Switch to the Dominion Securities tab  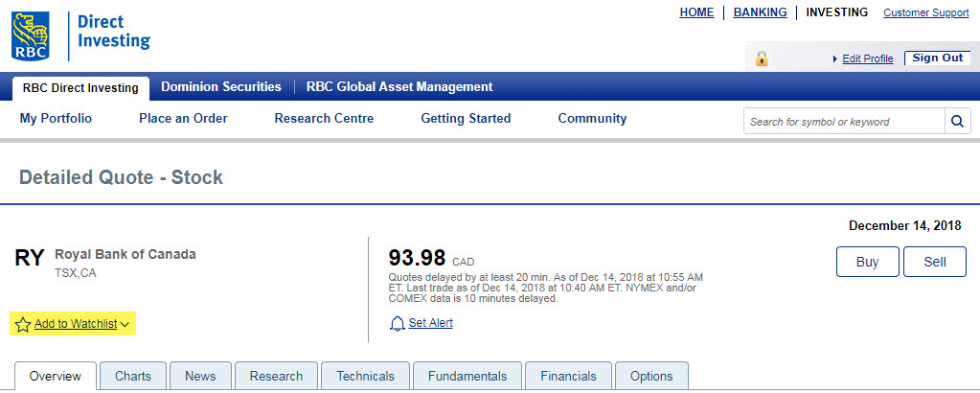pos(221,86)
